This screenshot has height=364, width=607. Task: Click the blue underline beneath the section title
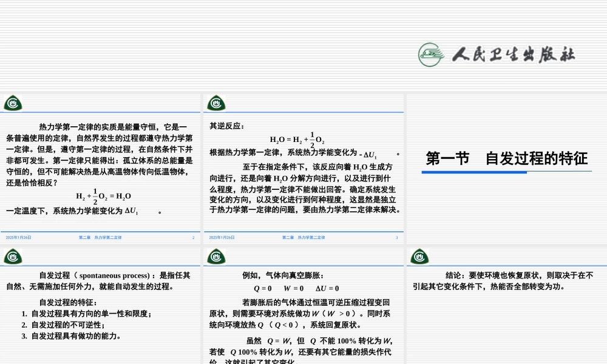(476, 170)
